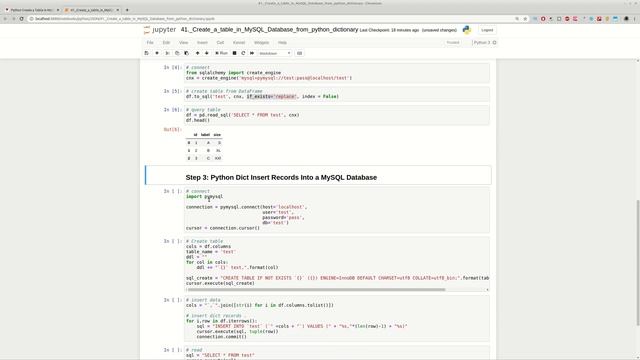Open the Cell menu

point(220,42)
